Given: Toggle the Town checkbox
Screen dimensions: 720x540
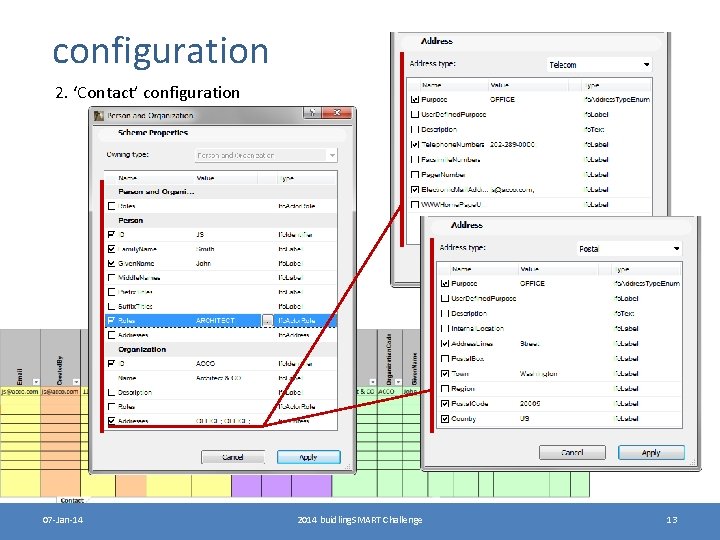Looking at the screenshot, I should pyautogui.click(x=444, y=374).
